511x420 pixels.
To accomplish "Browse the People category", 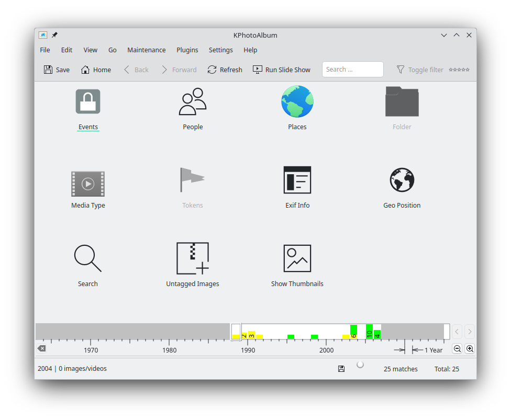I will pyautogui.click(x=193, y=103).
